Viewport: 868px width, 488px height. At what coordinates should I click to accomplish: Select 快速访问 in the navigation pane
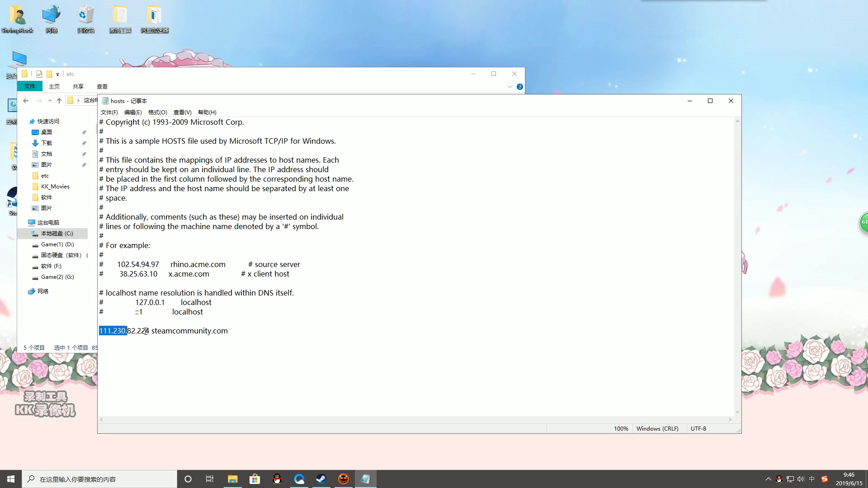[48, 122]
